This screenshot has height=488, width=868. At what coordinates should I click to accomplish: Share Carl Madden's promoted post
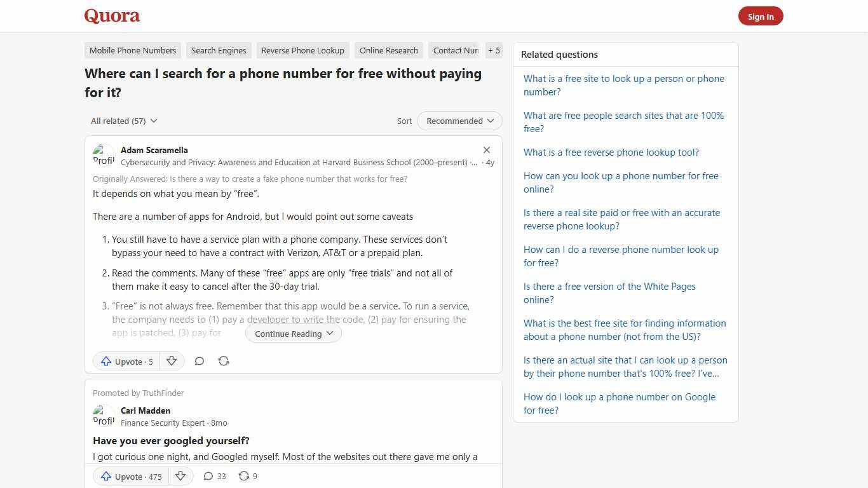[247, 476]
